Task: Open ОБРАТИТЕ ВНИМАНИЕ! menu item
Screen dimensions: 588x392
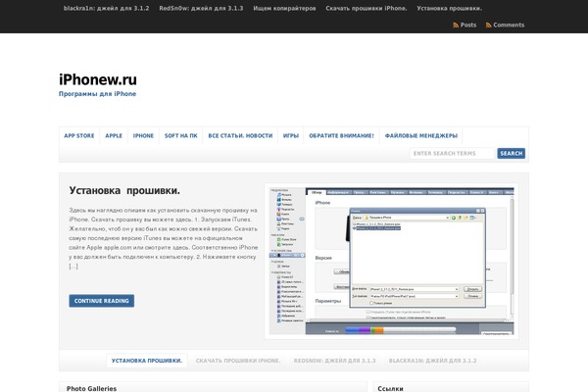Action: tap(341, 136)
